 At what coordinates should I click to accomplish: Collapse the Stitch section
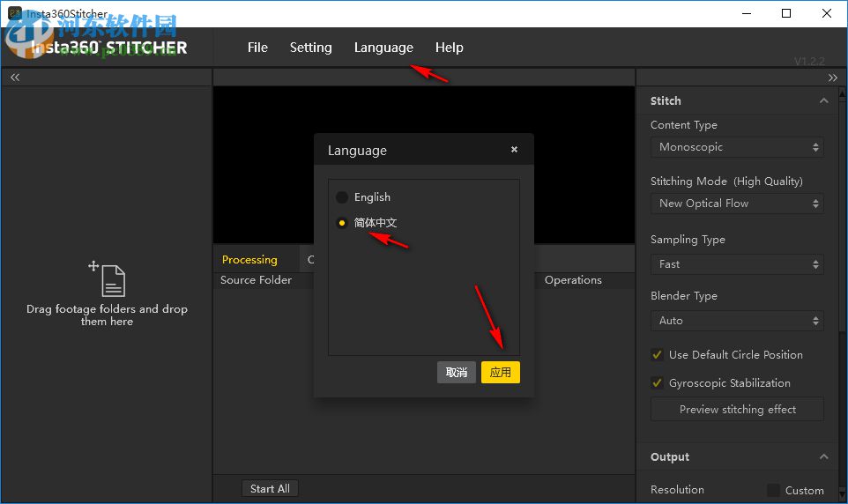point(823,100)
